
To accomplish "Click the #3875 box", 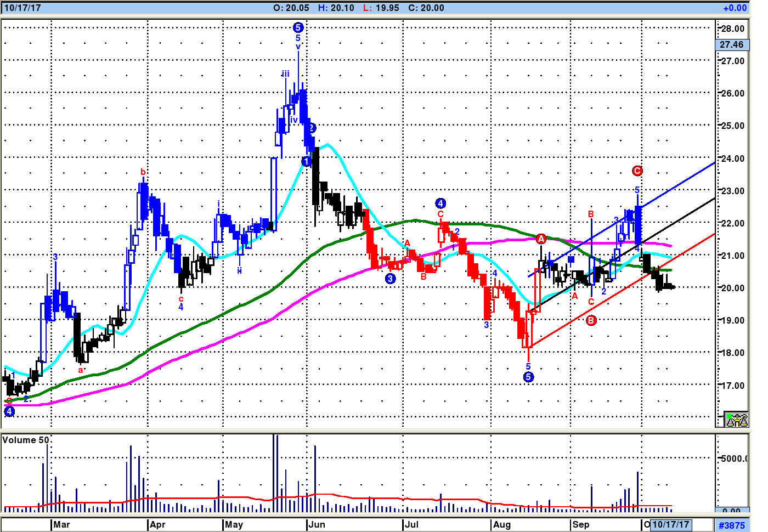I will click(732, 525).
